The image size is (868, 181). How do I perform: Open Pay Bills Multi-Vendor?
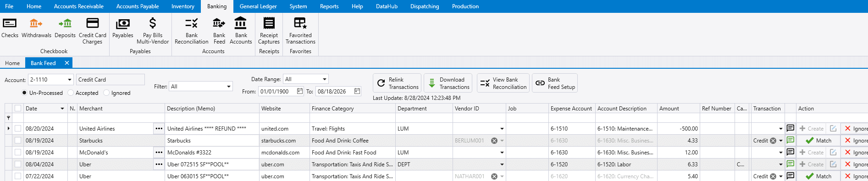tap(153, 31)
